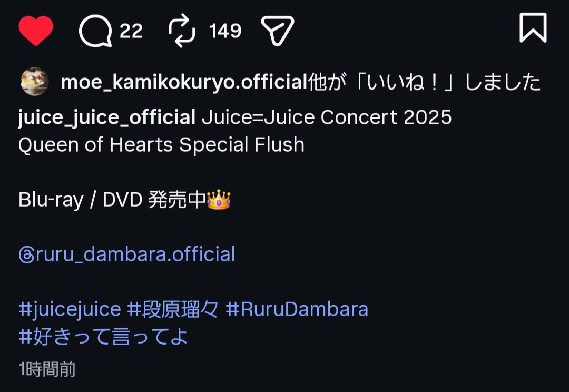Open juice_juice_official profile name
Viewport: 569px width, 392px height.
tap(106, 117)
